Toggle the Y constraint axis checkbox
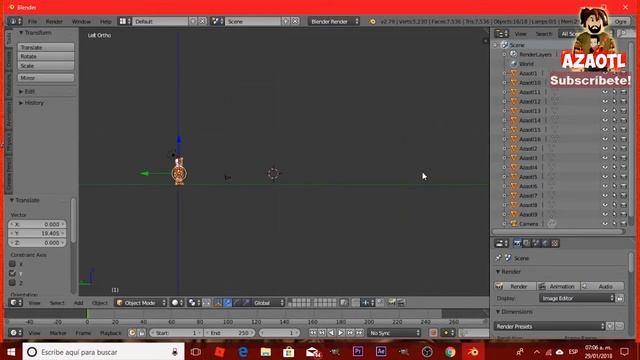 pyautogui.click(x=12, y=273)
